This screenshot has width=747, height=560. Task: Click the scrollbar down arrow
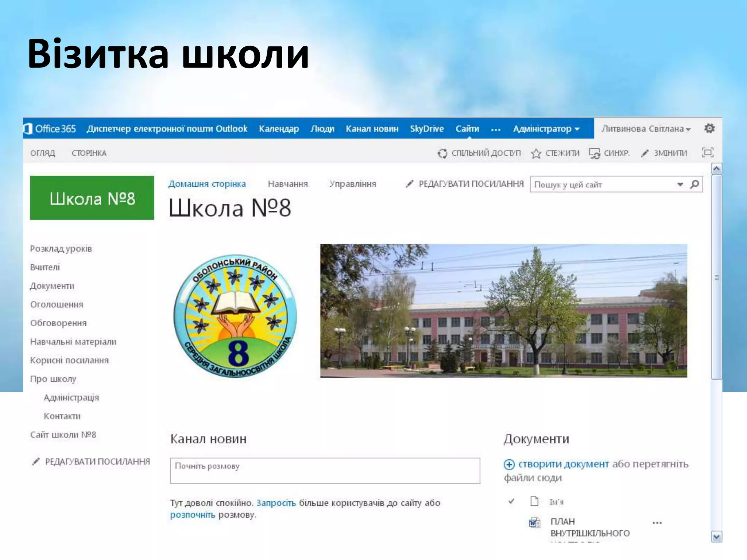pyautogui.click(x=716, y=537)
